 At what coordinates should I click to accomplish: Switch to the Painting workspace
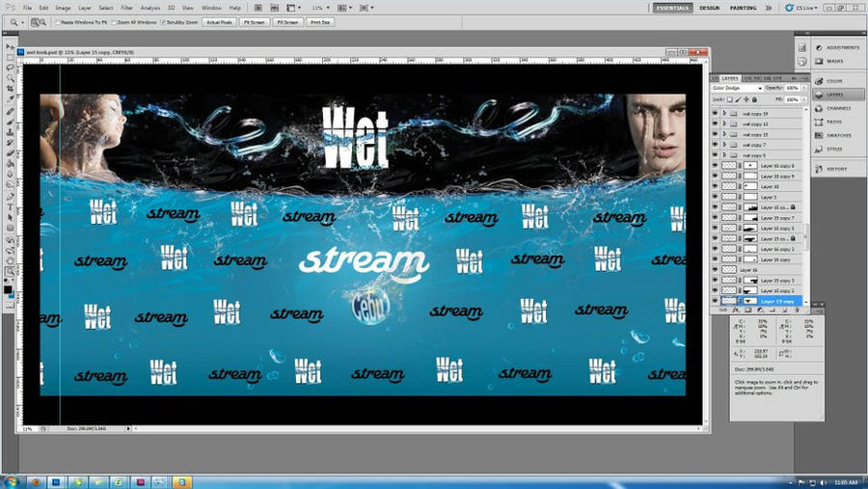[743, 8]
